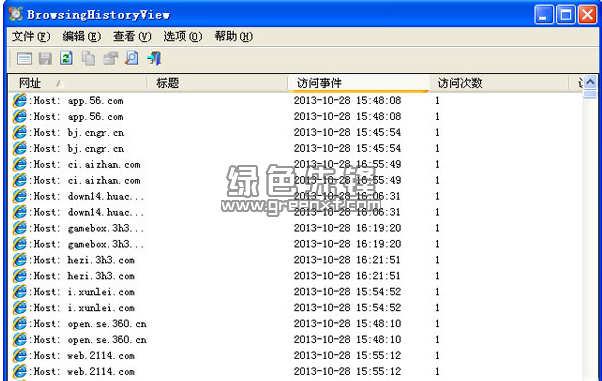
Task: Sort by the 网址 column header
Action: pyautogui.click(x=77, y=83)
